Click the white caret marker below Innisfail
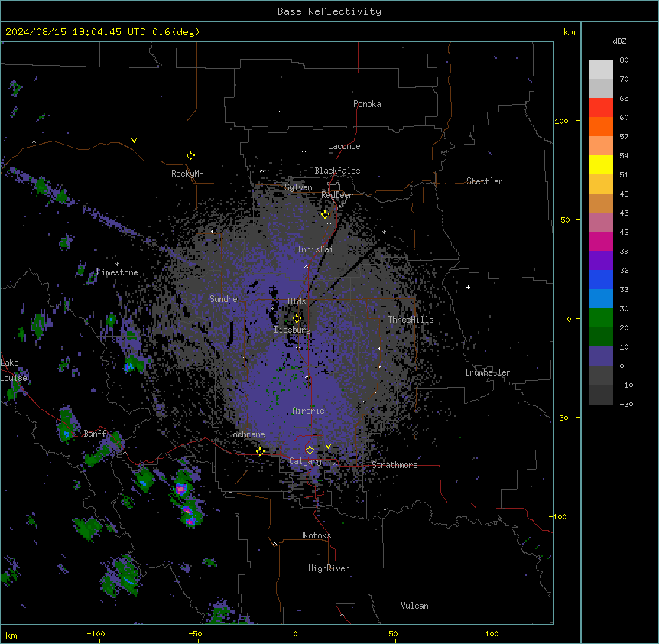The image size is (659, 644). (x=306, y=266)
